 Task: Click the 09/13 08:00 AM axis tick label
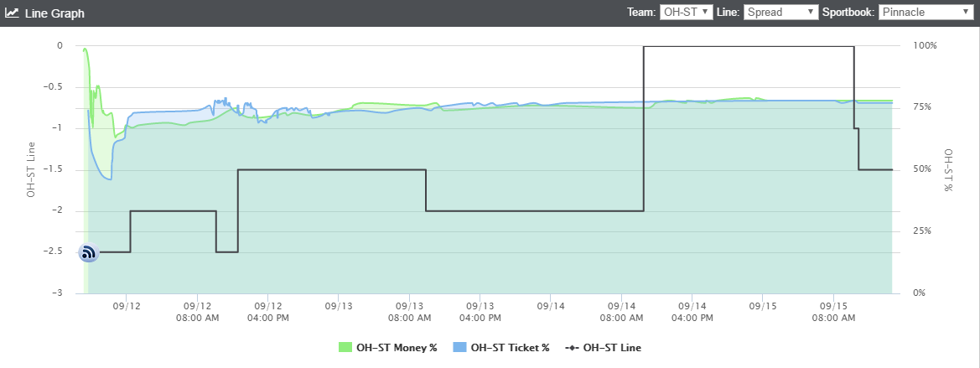[409, 312]
